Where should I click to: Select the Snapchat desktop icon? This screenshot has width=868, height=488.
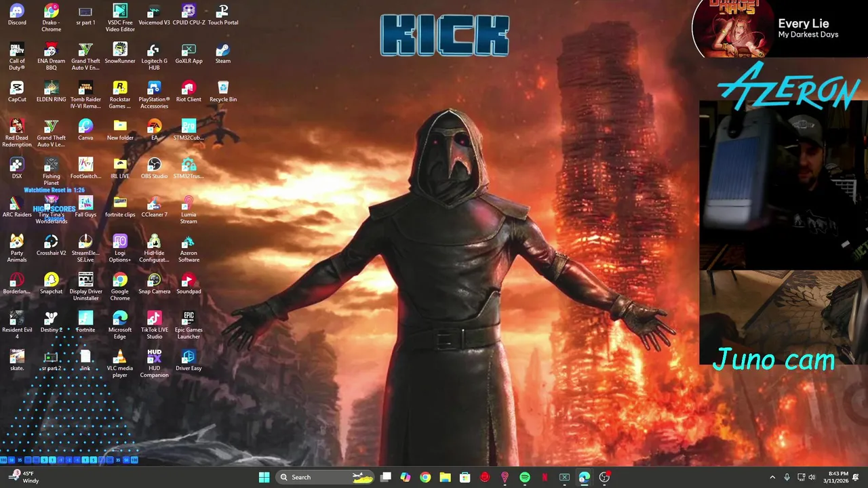52,284
